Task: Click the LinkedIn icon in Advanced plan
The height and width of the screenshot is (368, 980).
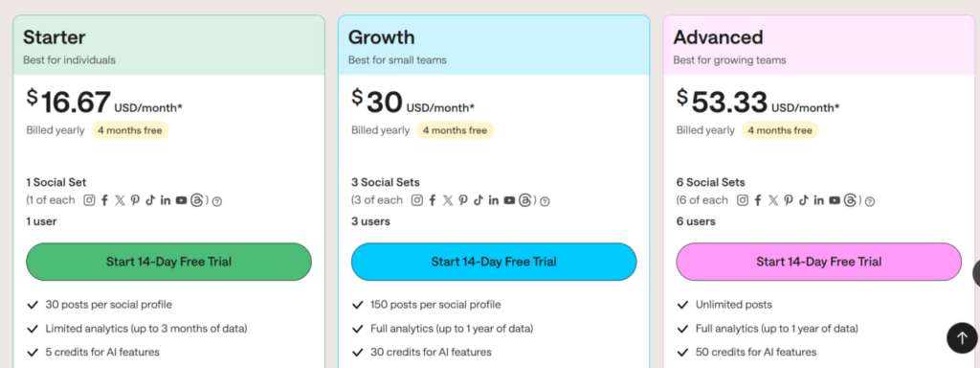Action: click(x=819, y=200)
